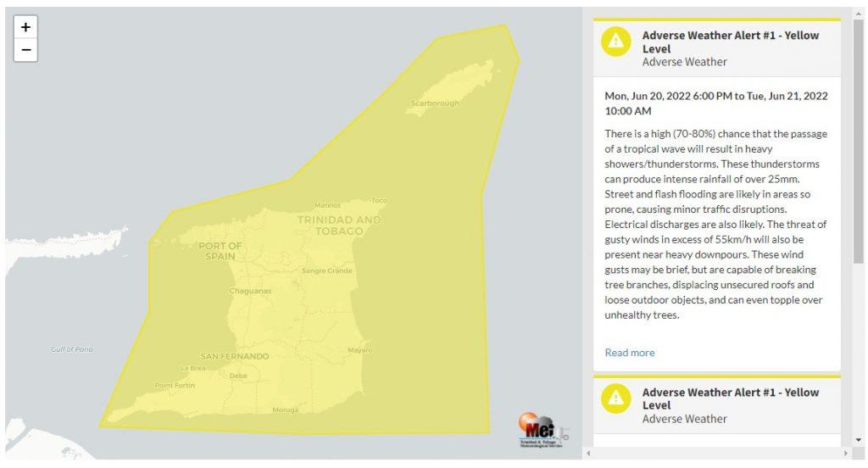Click the horizontal scrollbar left arrow
This screenshot has width=868, height=468.
click(x=588, y=453)
